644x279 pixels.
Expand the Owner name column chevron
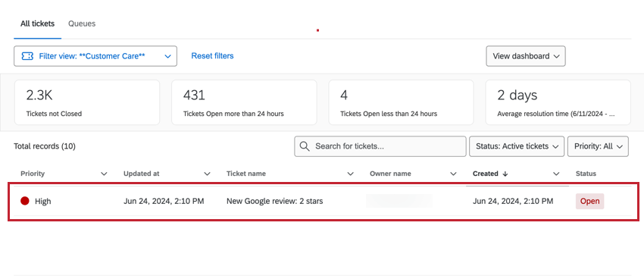(x=453, y=174)
